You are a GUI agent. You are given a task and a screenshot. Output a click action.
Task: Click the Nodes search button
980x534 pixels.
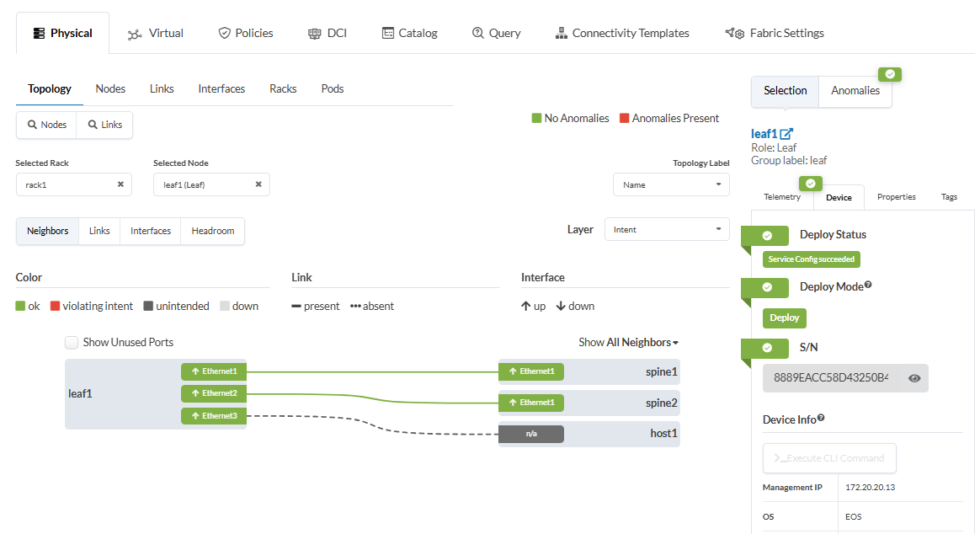tap(46, 125)
